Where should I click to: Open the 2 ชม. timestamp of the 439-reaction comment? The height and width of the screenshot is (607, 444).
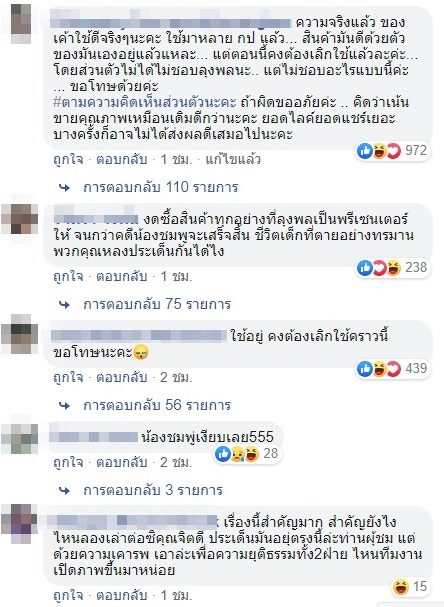[176, 377]
